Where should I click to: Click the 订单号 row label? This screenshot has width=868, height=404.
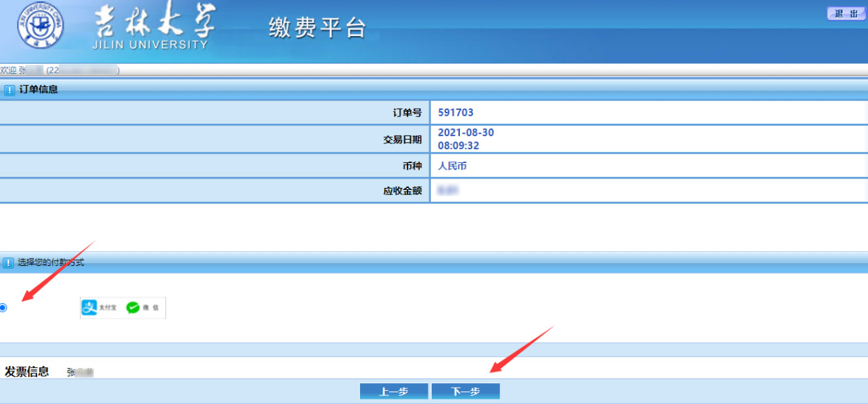pyautogui.click(x=407, y=113)
